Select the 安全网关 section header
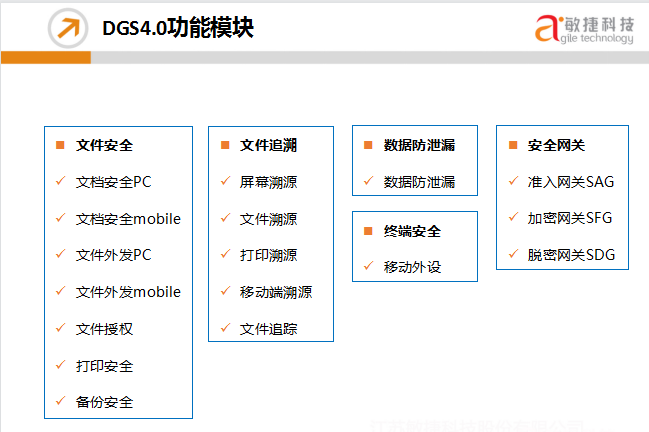Image resolution: width=649 pixels, height=432 pixels. click(556, 145)
